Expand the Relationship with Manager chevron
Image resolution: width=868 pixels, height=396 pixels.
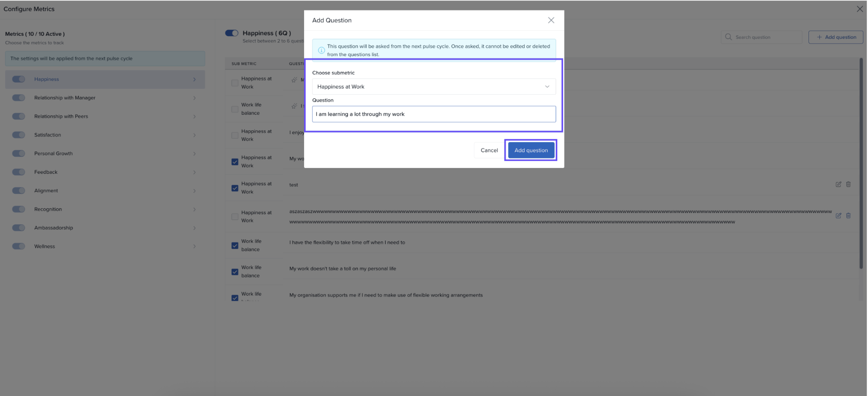(x=194, y=98)
